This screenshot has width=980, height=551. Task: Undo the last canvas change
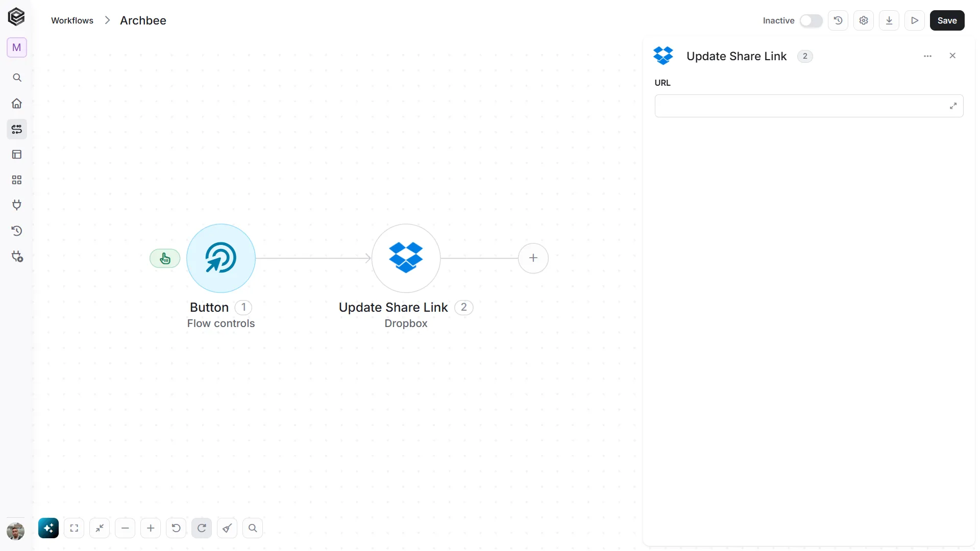click(x=176, y=528)
